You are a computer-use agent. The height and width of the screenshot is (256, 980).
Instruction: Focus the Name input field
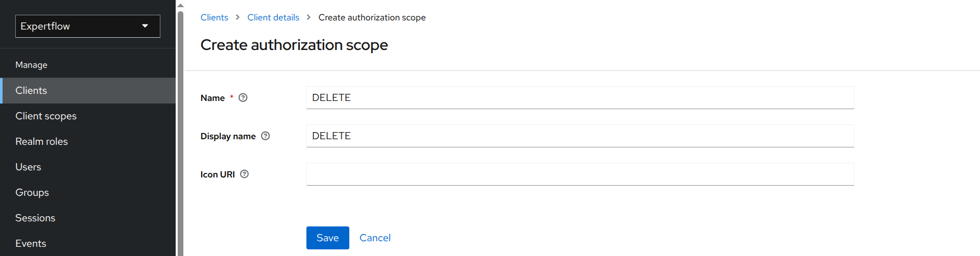580,98
